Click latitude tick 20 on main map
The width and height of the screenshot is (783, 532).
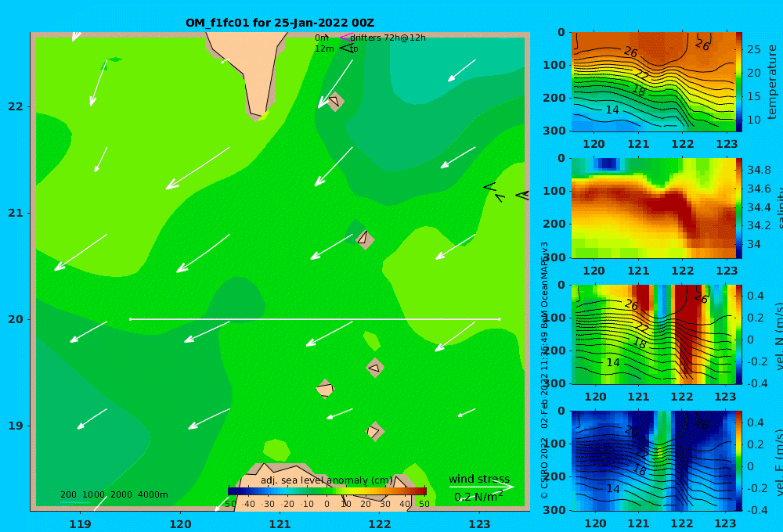click(x=16, y=319)
